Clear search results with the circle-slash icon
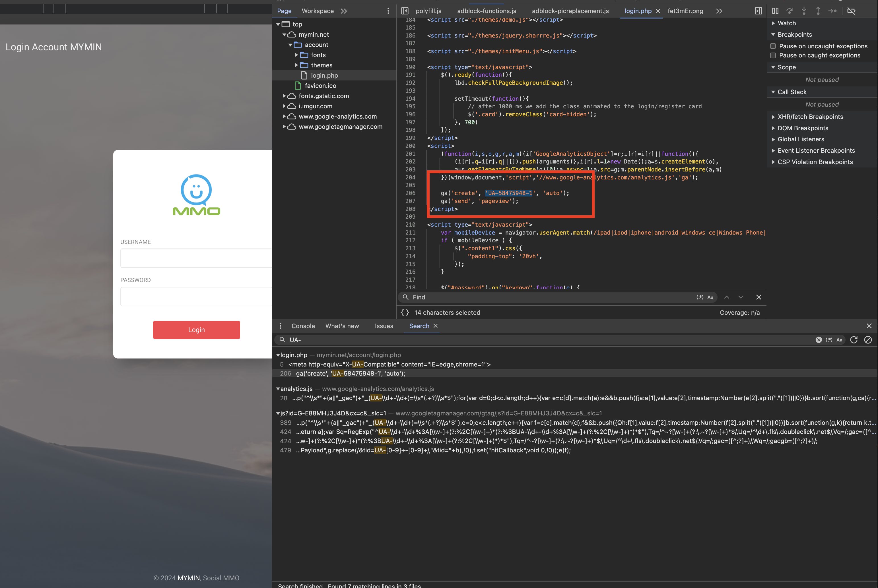Image resolution: width=878 pixels, height=588 pixels. tap(868, 340)
